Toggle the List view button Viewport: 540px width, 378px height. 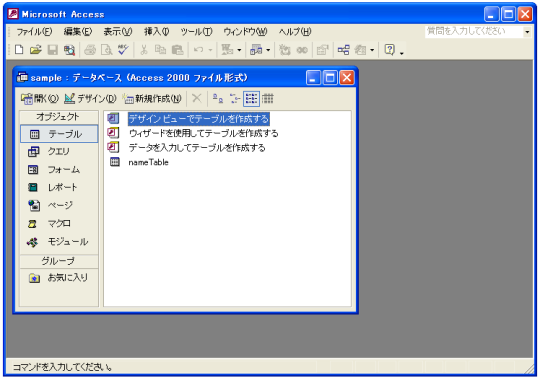pyautogui.click(x=251, y=99)
